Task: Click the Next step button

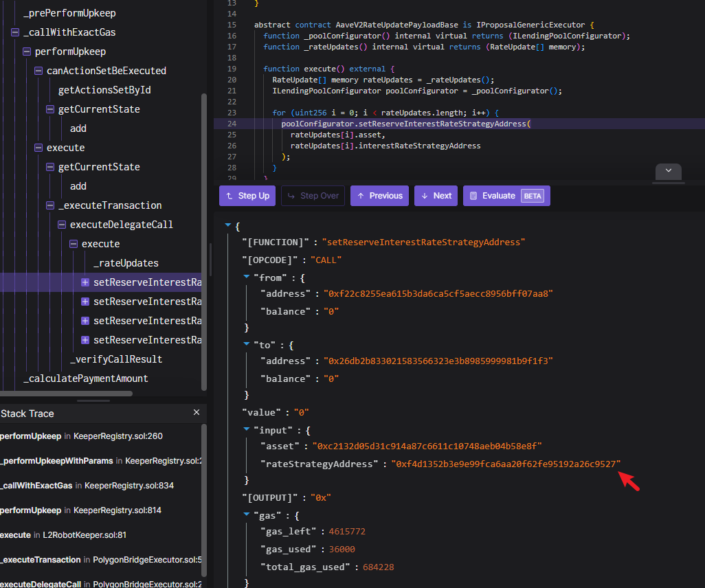Action: tap(436, 196)
